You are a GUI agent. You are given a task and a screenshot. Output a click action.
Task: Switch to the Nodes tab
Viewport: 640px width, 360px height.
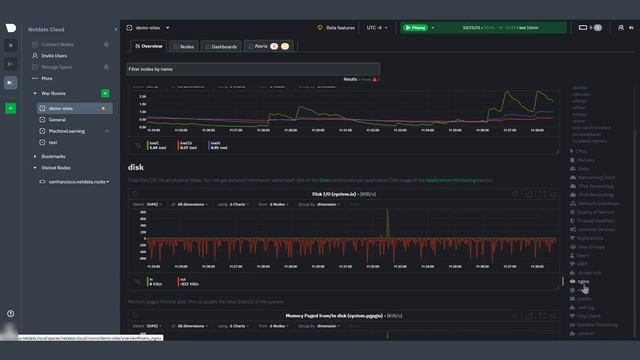[184, 46]
